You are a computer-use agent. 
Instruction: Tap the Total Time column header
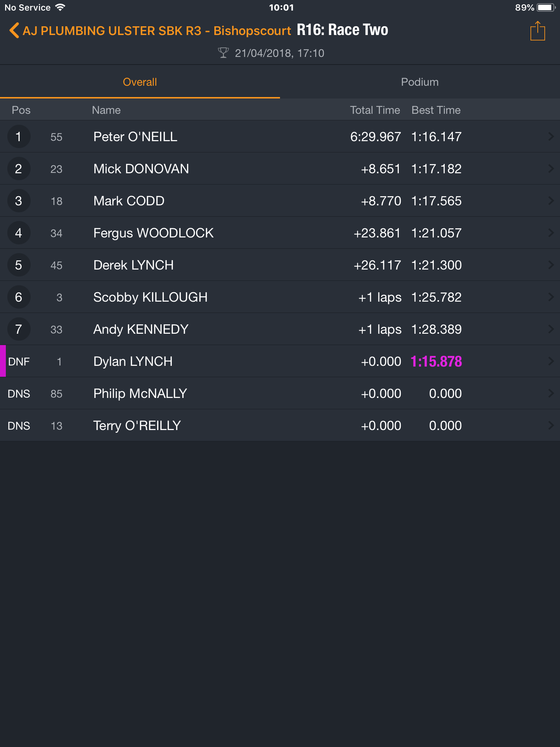click(x=375, y=110)
